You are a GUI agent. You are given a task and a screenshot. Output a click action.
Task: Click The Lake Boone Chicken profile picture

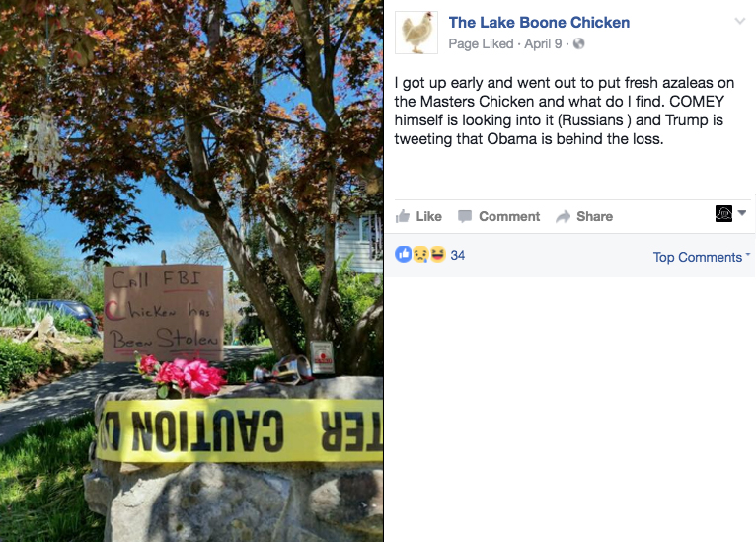click(416, 33)
